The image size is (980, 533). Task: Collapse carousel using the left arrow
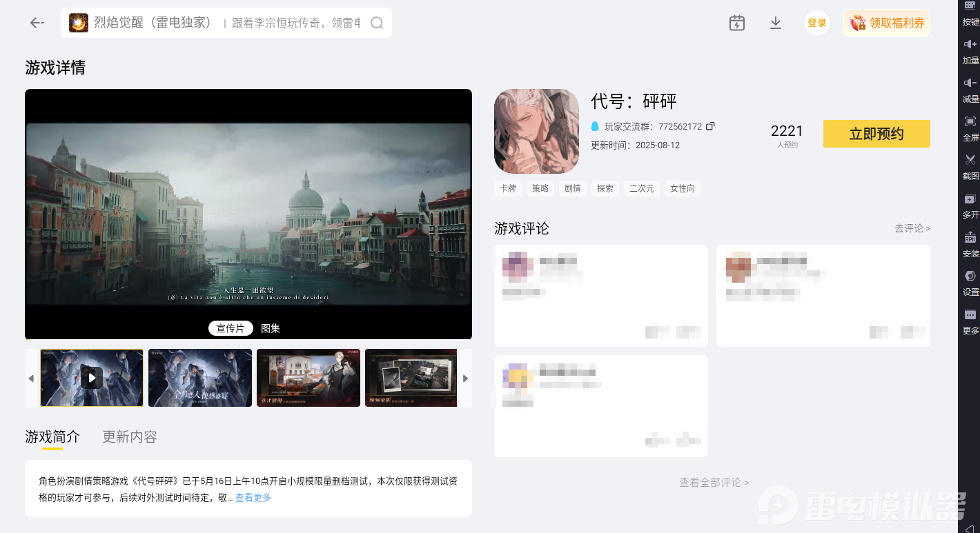click(x=31, y=378)
